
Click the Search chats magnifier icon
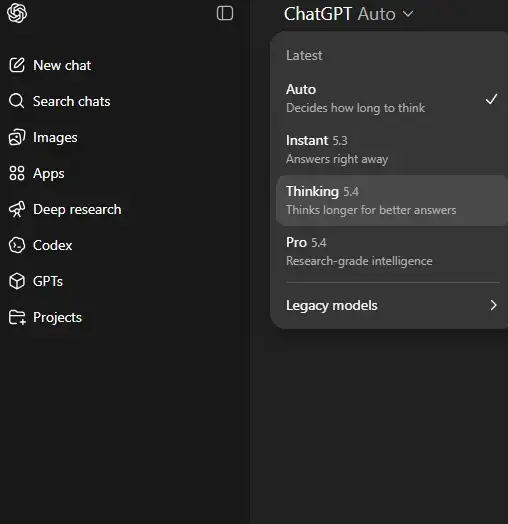17,101
